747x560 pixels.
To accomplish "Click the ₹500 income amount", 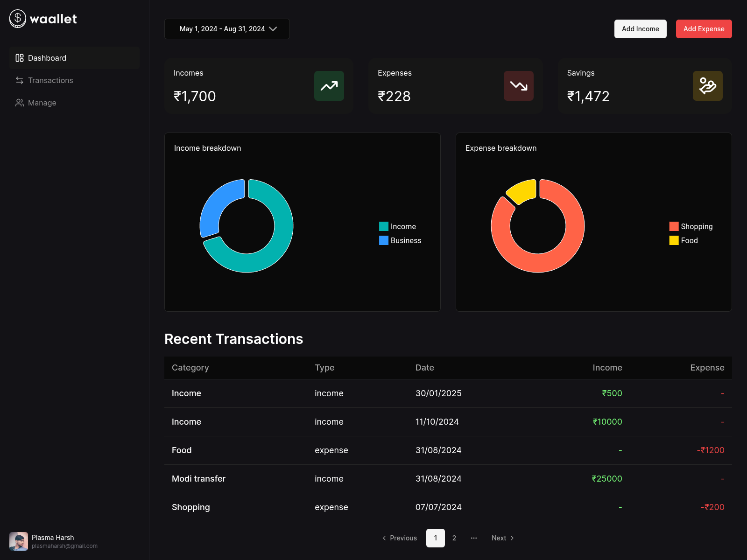I will coord(612,393).
